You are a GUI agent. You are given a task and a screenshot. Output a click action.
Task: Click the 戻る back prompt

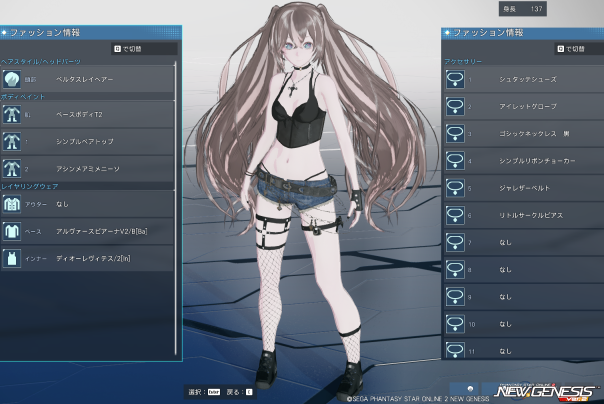239,392
